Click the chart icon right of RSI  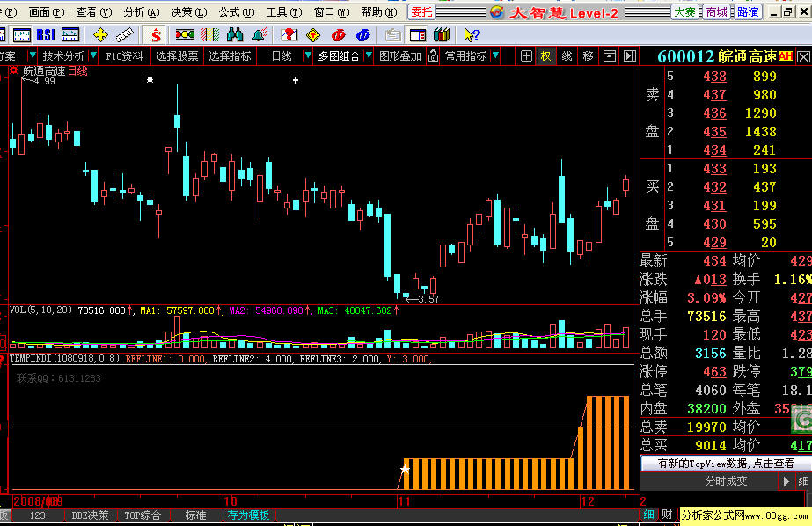70,34
